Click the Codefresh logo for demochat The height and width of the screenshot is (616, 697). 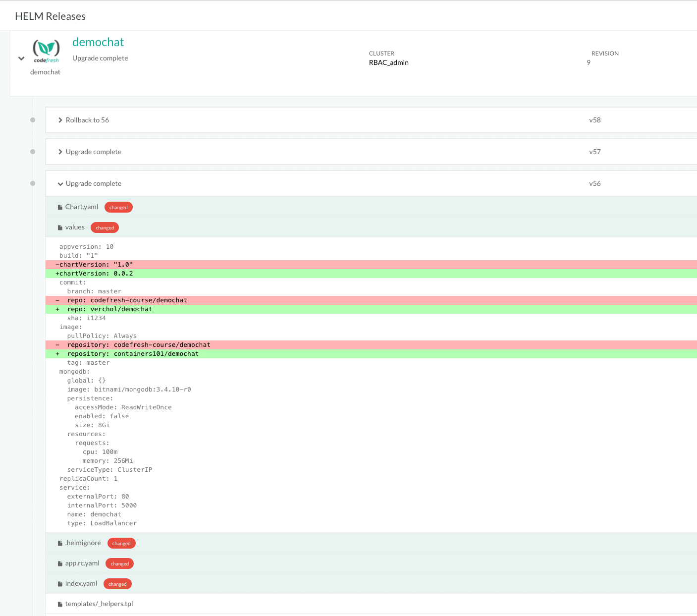pos(46,51)
